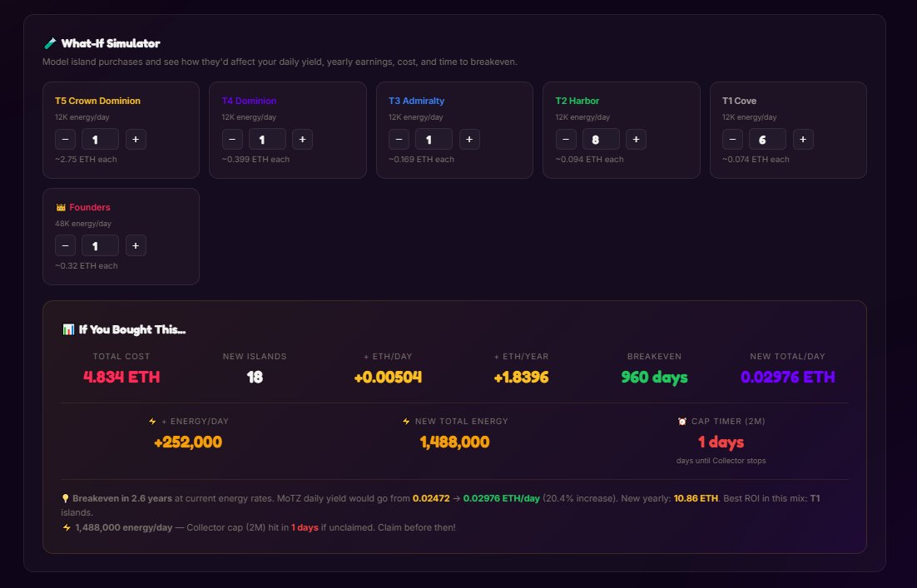This screenshot has height=588, width=917.
Task: Decrement Founders island count
Action: click(66, 245)
